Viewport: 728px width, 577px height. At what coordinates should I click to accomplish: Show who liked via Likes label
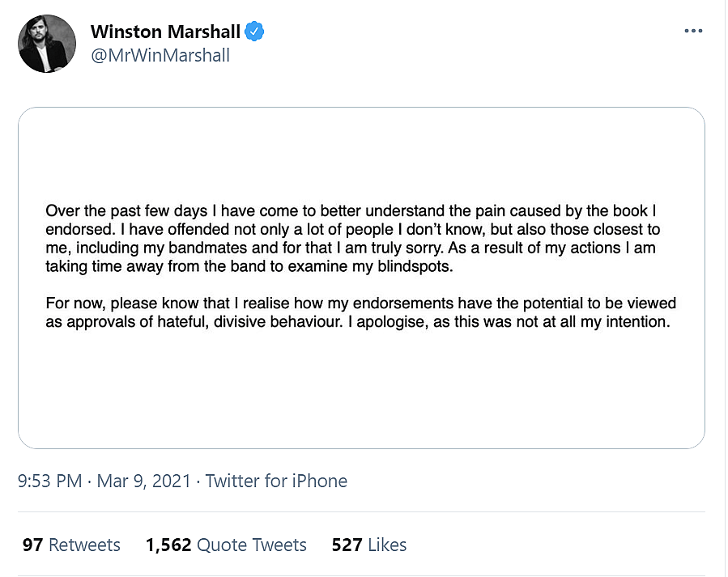(x=387, y=545)
